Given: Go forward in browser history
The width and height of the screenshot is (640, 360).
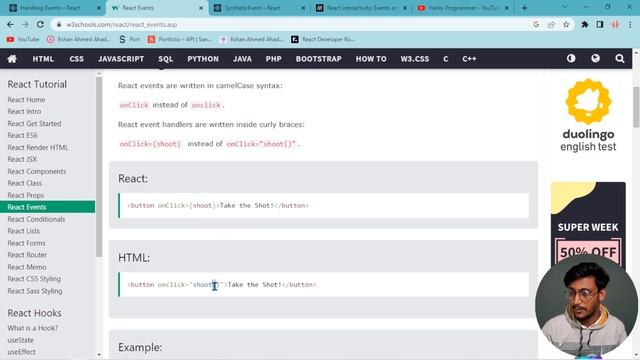Looking at the screenshot, I should pyautogui.click(x=25, y=24).
